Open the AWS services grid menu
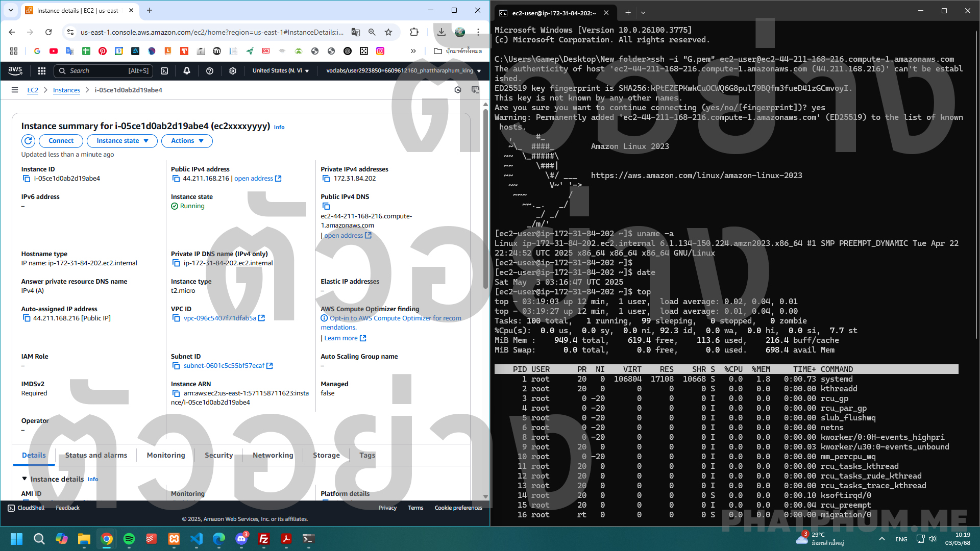 (x=42, y=71)
